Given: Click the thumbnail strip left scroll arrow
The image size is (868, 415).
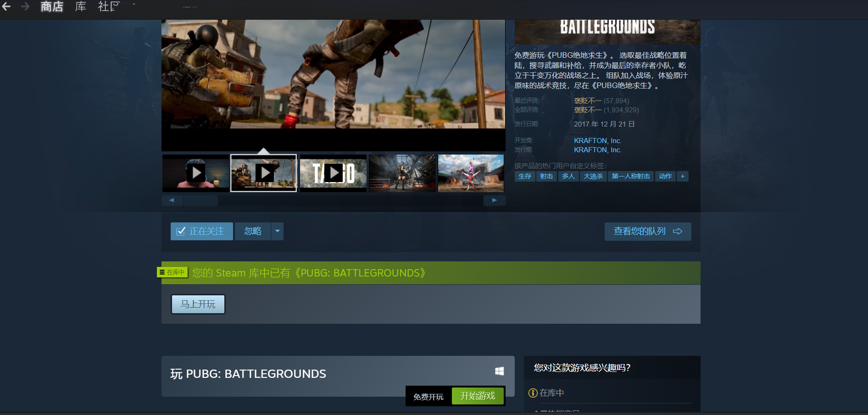Looking at the screenshot, I should coord(172,200).
